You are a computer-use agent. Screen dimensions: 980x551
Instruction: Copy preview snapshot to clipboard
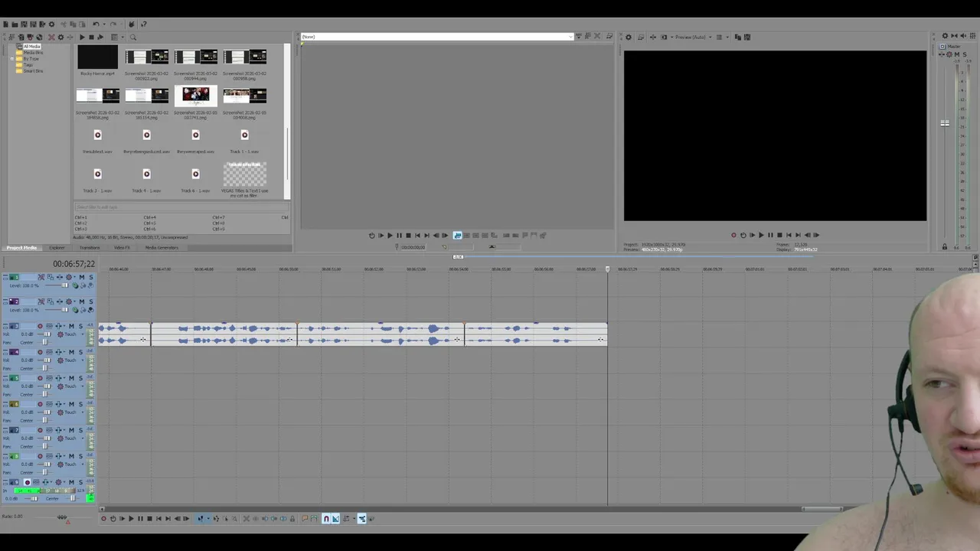(x=738, y=37)
